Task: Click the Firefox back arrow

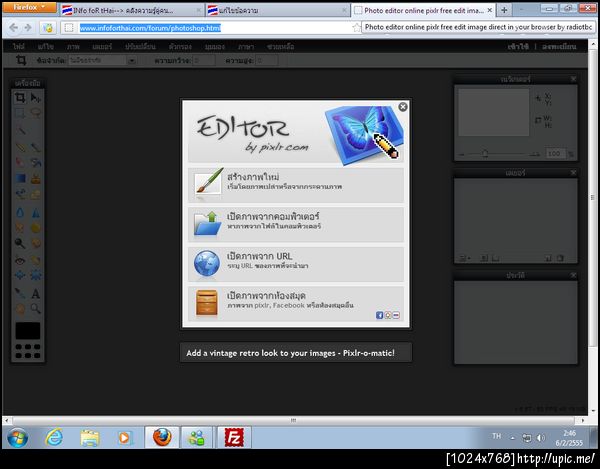Action: [x=13, y=28]
